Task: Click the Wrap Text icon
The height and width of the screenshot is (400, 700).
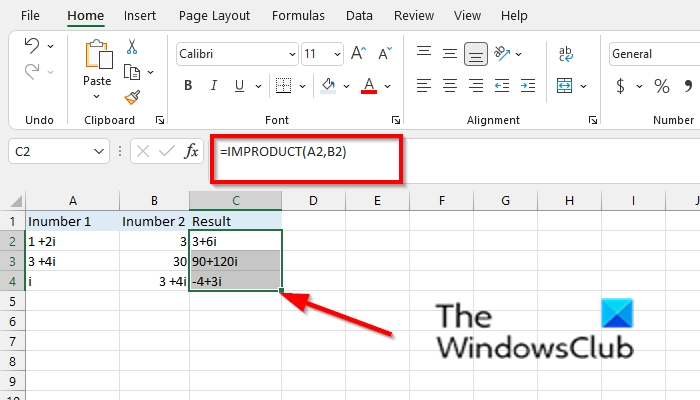Action: coord(566,54)
